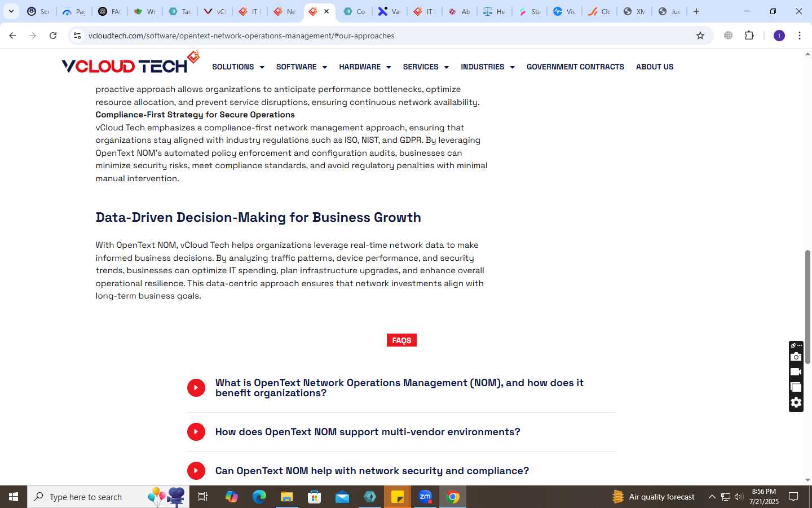Close the active browser tab
This screenshot has height=508, width=812.
point(326,11)
